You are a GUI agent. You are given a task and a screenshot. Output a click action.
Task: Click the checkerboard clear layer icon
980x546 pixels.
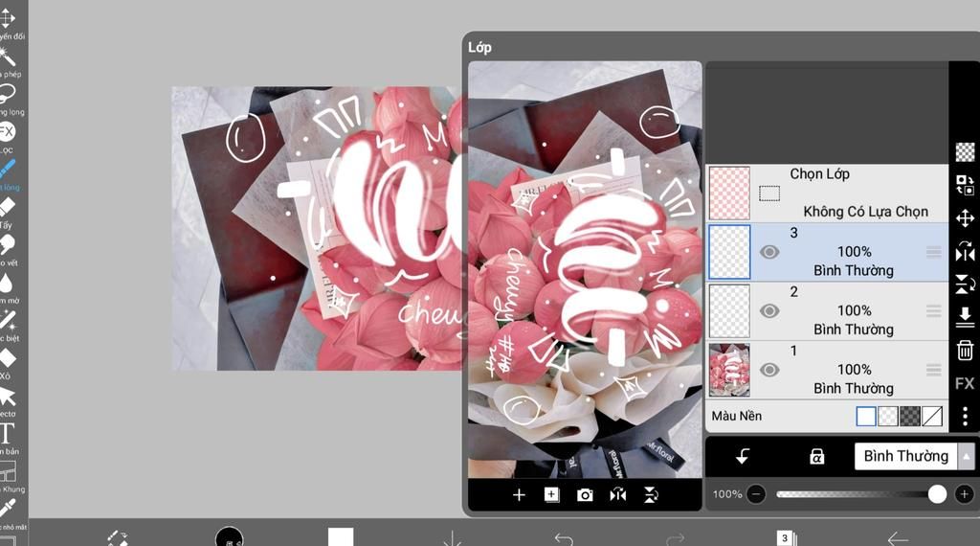pos(965,151)
